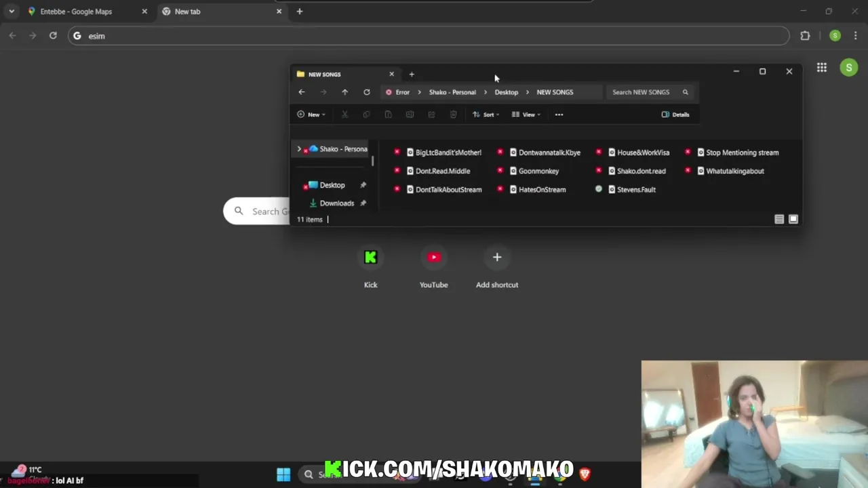The width and height of the screenshot is (868, 488).
Task: Switch to details list view icon
Action: pos(779,219)
